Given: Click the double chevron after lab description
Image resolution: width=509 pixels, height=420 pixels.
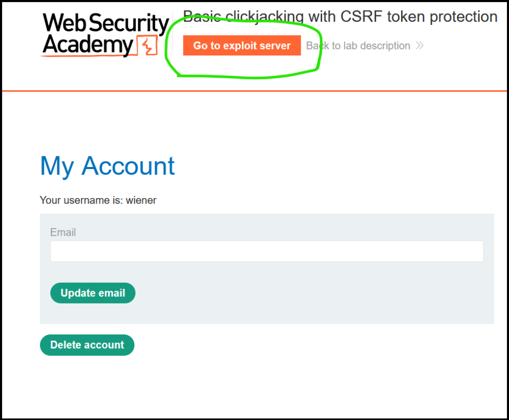Looking at the screenshot, I should [x=419, y=46].
